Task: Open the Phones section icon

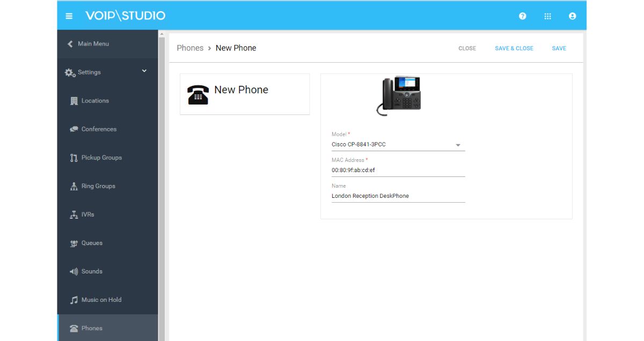Action: click(x=74, y=328)
